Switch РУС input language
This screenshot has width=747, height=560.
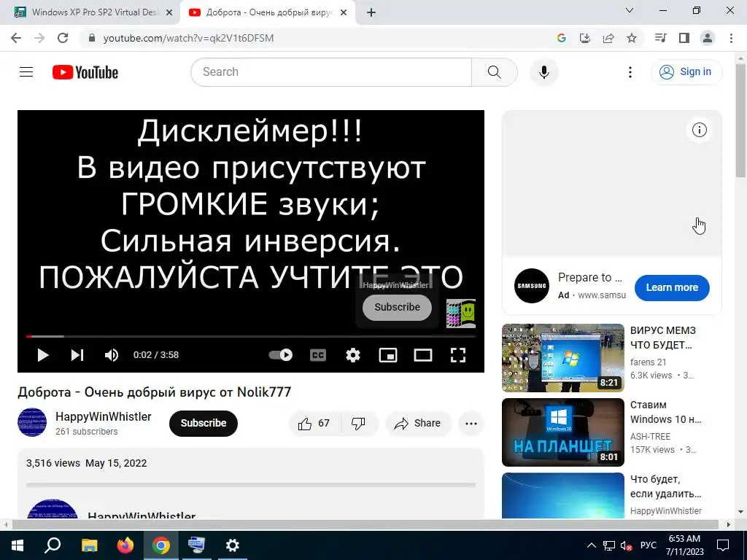point(649,545)
